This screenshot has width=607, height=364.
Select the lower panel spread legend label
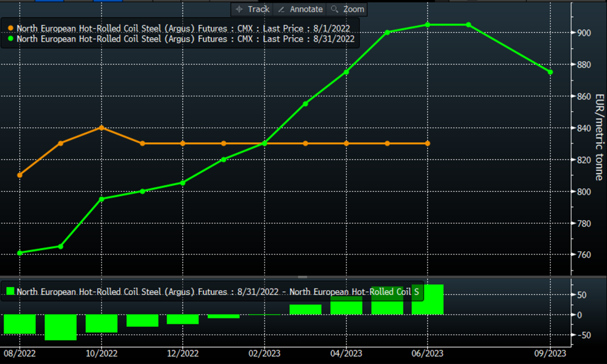click(217, 292)
